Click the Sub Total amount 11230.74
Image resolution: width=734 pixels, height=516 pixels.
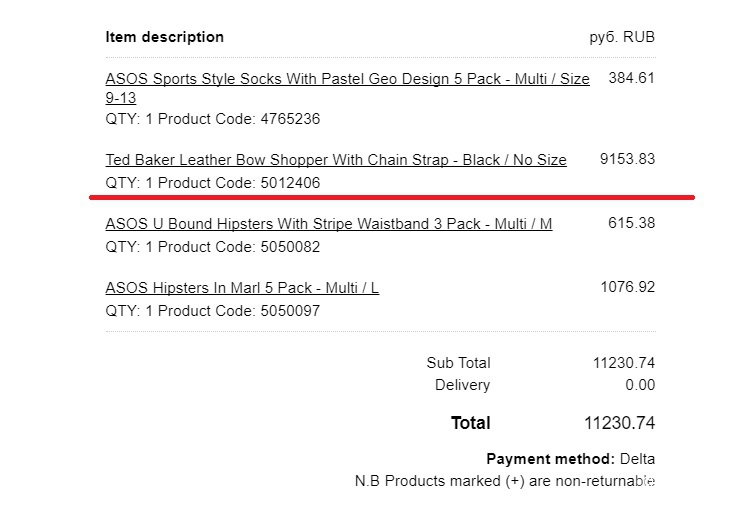point(624,363)
